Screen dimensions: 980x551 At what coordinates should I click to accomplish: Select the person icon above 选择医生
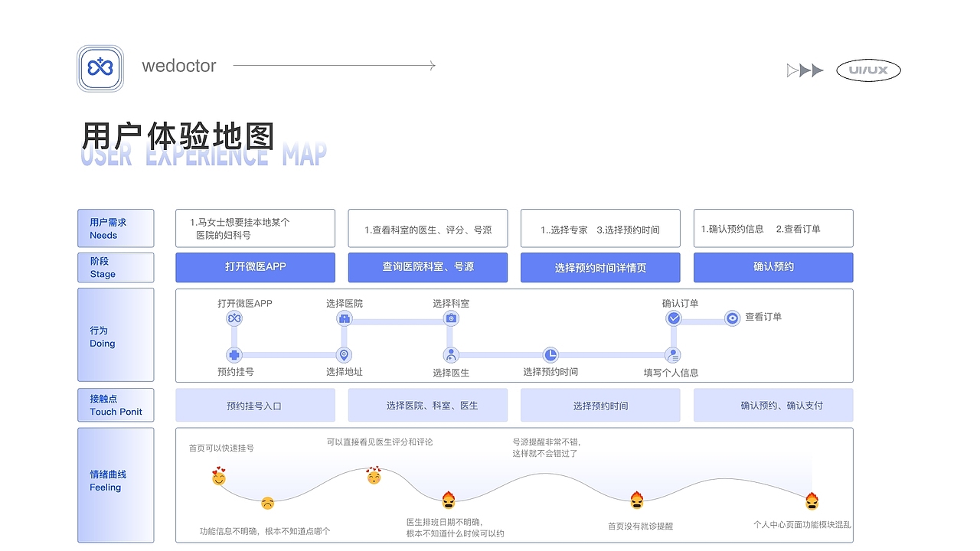pos(451,354)
